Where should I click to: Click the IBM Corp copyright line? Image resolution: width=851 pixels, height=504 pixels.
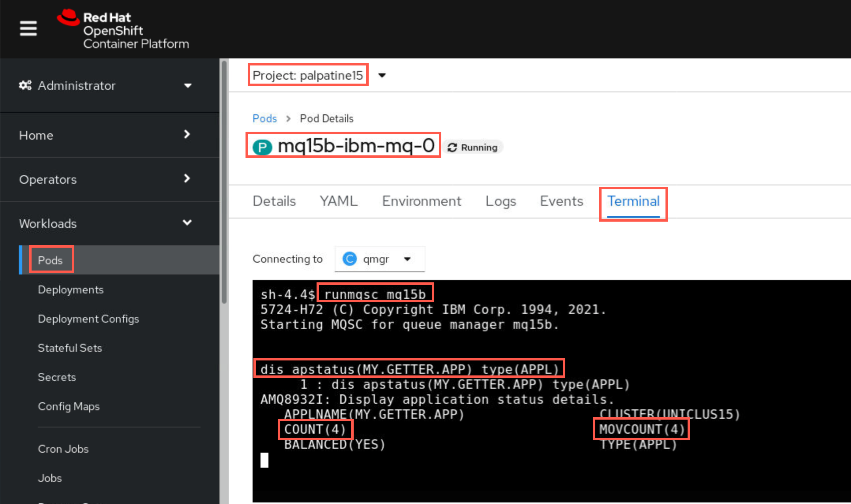click(433, 310)
